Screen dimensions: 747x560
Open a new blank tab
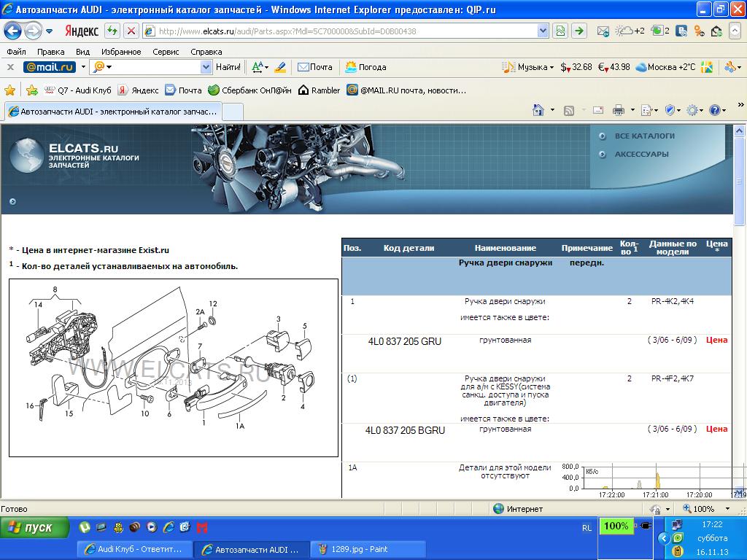[x=233, y=112]
